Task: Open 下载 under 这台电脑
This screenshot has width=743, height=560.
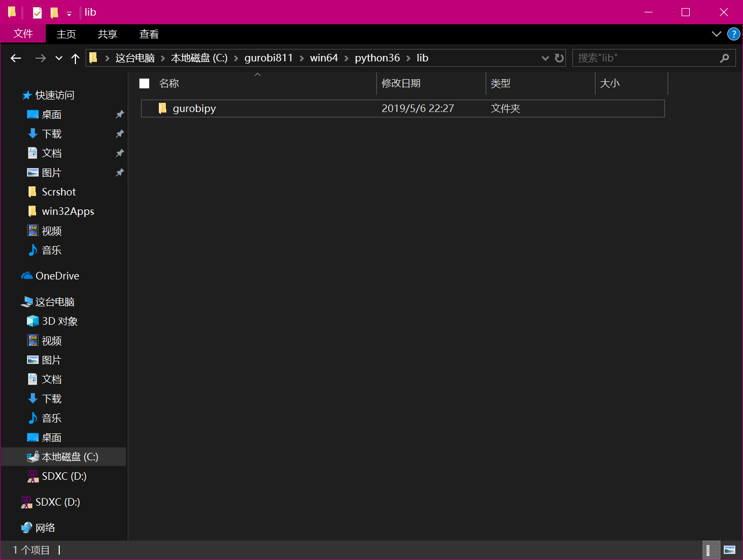Action: point(52,399)
